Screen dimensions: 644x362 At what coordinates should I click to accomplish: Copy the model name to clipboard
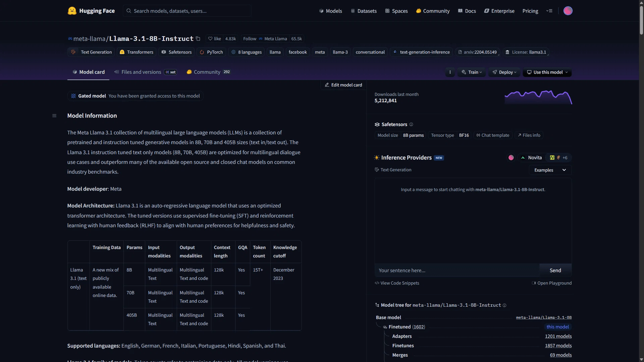(198, 39)
